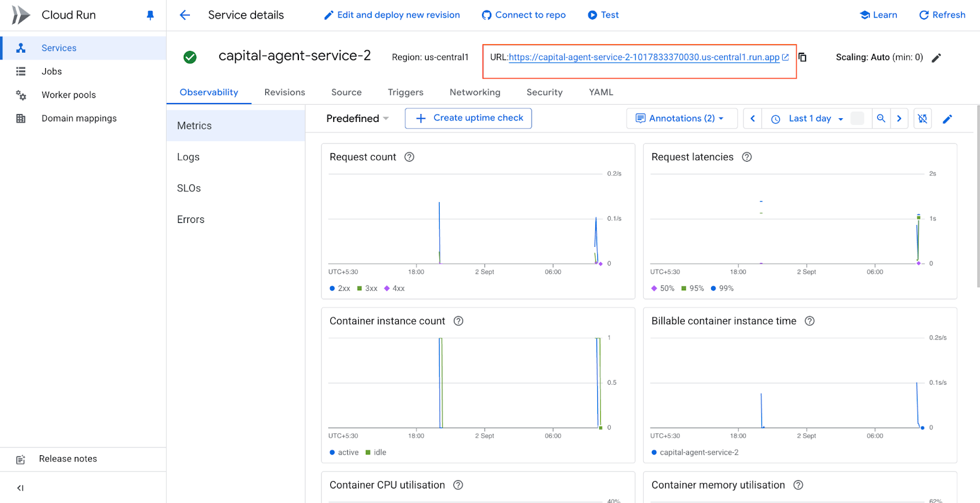Edit scaling with the pencil icon
This screenshot has width=980, height=503.
936,58
